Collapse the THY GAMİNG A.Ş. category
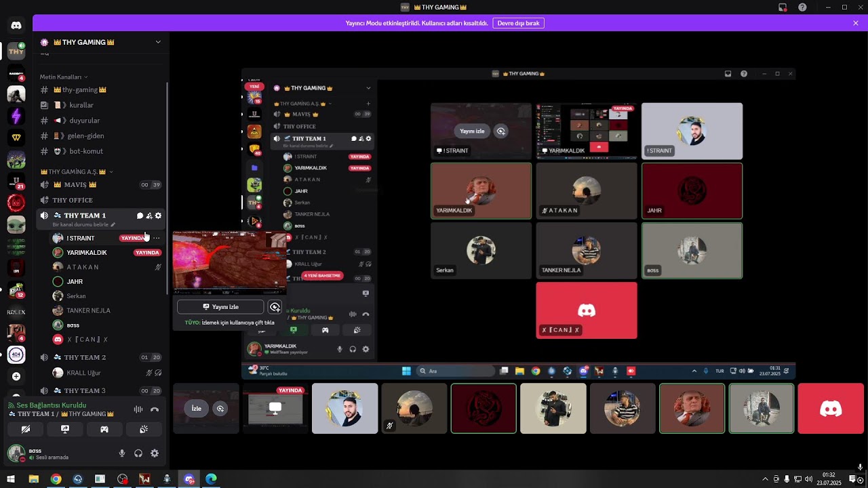This screenshot has width=868, height=488. coord(77,171)
